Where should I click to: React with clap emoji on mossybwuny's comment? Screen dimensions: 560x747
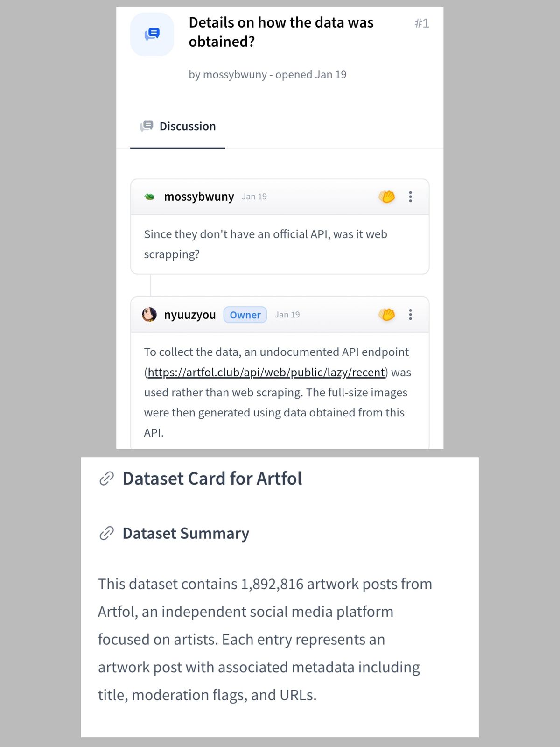point(387,197)
